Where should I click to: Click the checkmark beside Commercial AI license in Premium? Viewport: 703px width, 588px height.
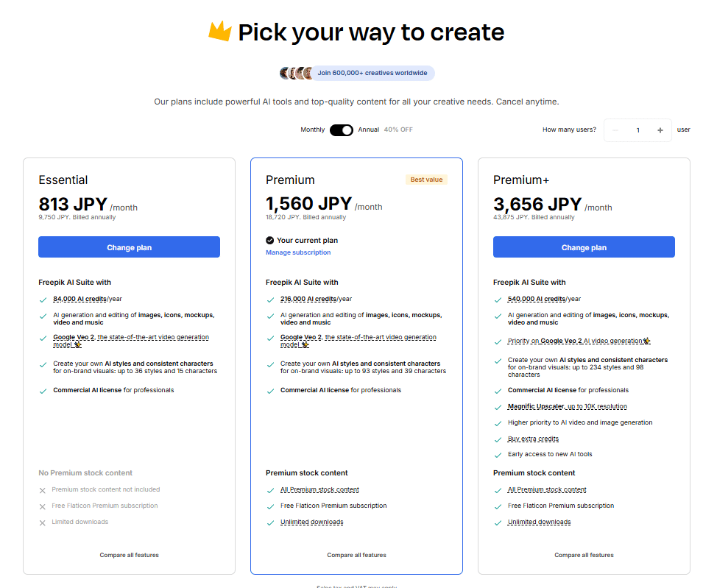pos(270,390)
